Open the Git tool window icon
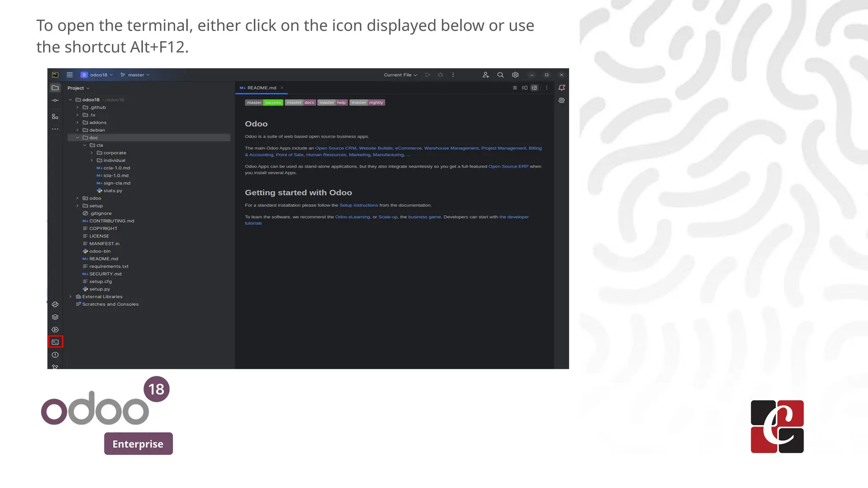868x488 pixels. (55, 366)
